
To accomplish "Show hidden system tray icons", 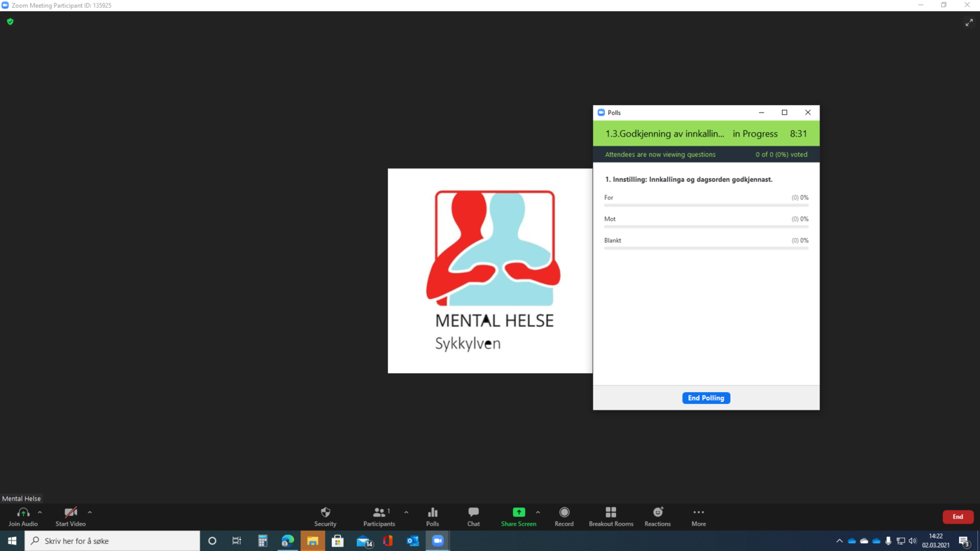I will [839, 540].
